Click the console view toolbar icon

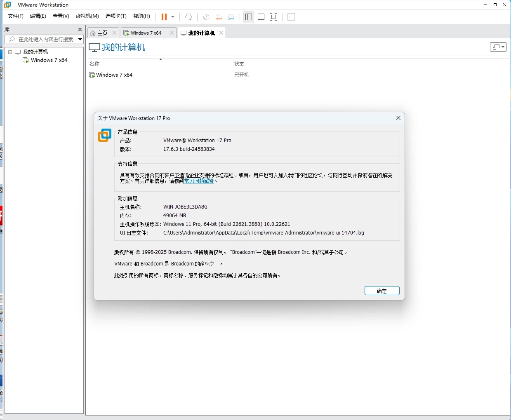click(291, 17)
